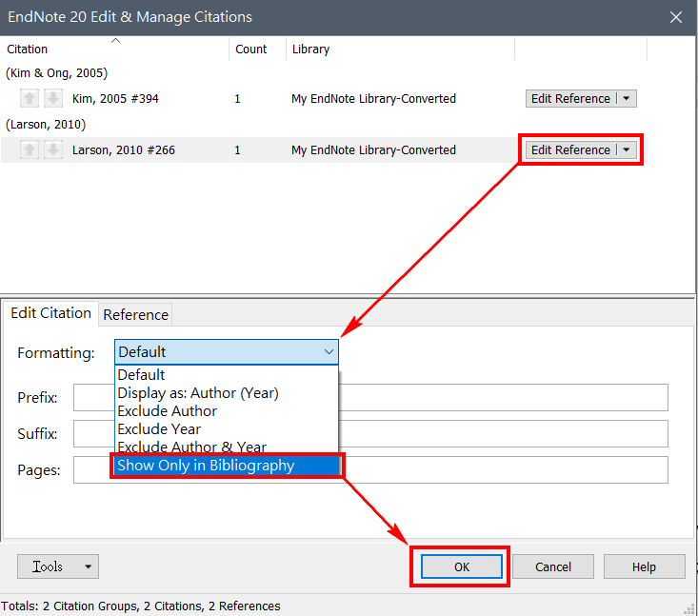Open the Tools dropdown button
This screenshot has width=698, height=616.
click(x=58, y=566)
